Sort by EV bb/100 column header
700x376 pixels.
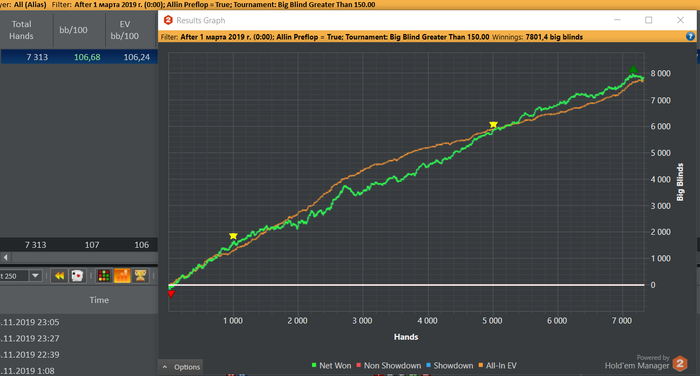tap(125, 30)
